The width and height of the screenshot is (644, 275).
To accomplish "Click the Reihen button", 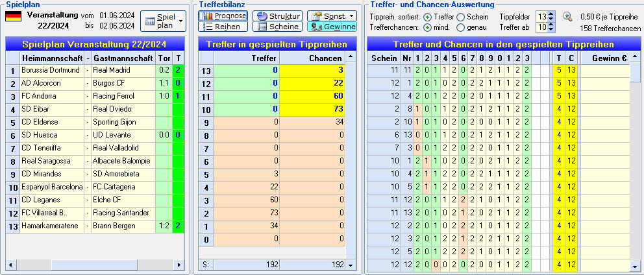I will coord(223,27).
